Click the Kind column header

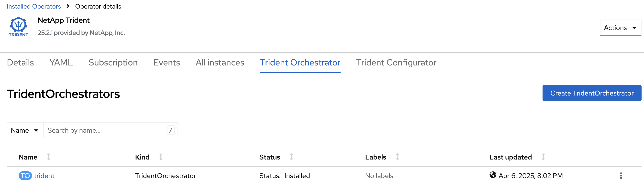click(142, 157)
